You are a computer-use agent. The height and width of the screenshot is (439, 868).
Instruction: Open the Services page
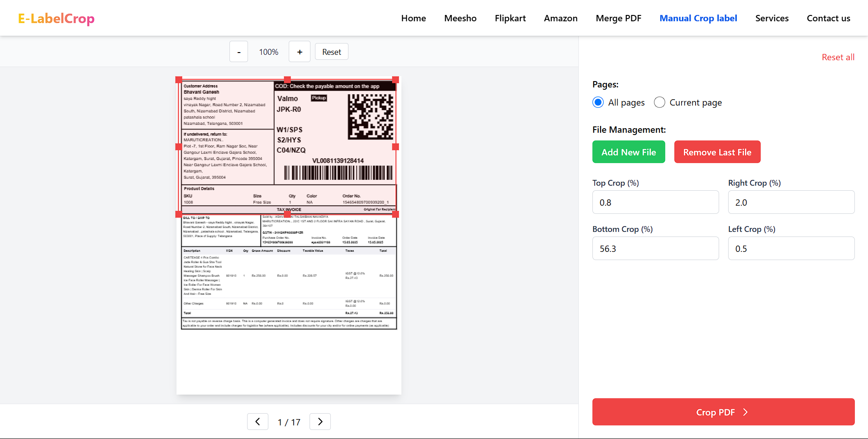tap(772, 18)
